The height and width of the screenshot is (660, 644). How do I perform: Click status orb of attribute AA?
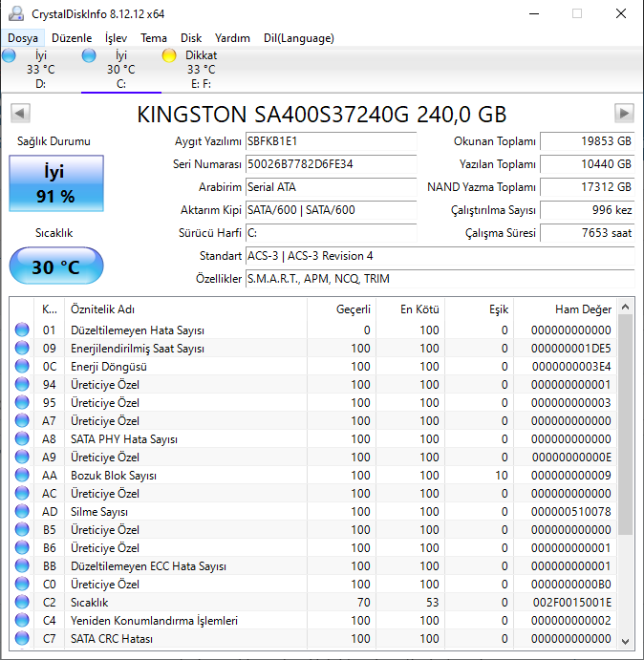(22, 476)
